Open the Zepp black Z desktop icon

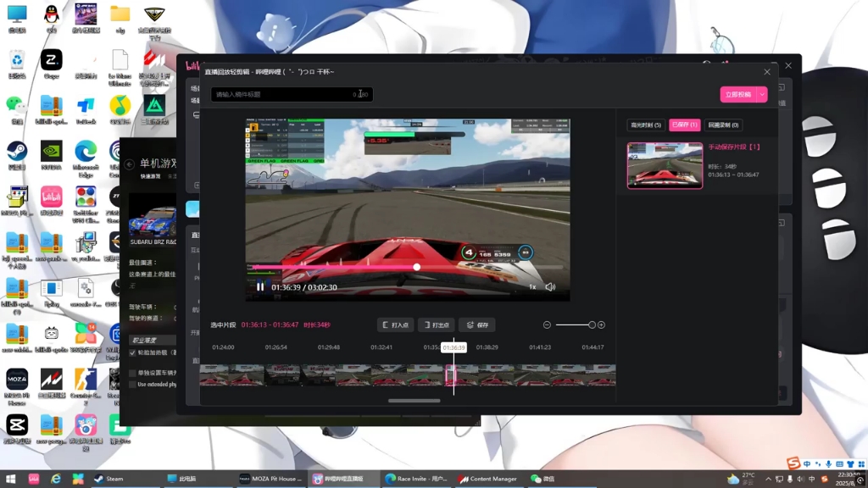pos(52,64)
